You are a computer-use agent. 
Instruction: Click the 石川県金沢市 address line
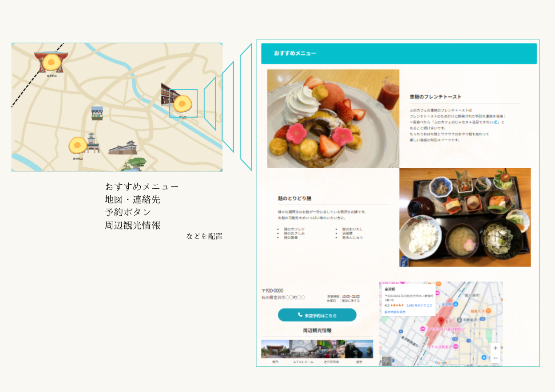click(283, 297)
